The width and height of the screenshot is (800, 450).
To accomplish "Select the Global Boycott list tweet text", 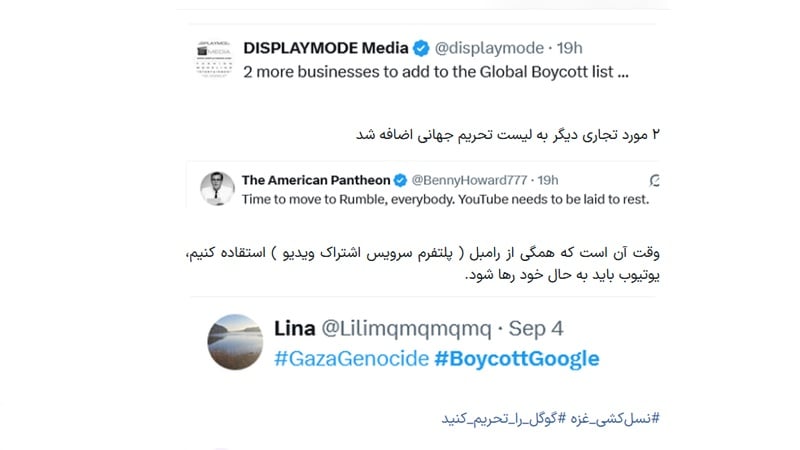I will [439, 73].
